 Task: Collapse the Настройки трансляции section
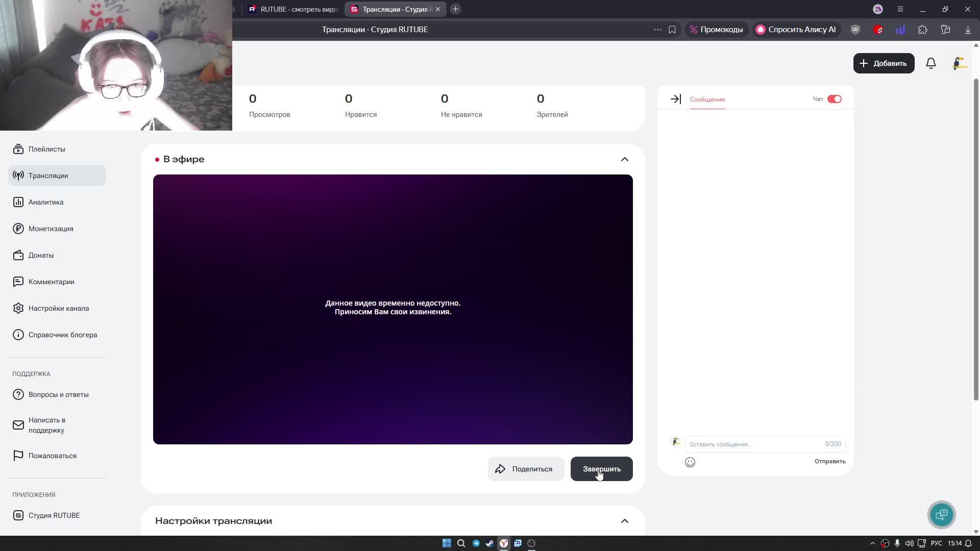point(624,521)
